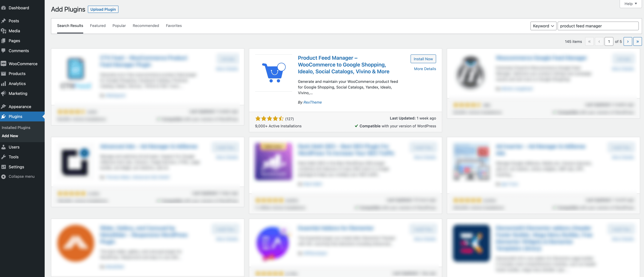Screen dimensions: 644x277
Task: Click the Upload Plugin button
Action: [103, 9]
